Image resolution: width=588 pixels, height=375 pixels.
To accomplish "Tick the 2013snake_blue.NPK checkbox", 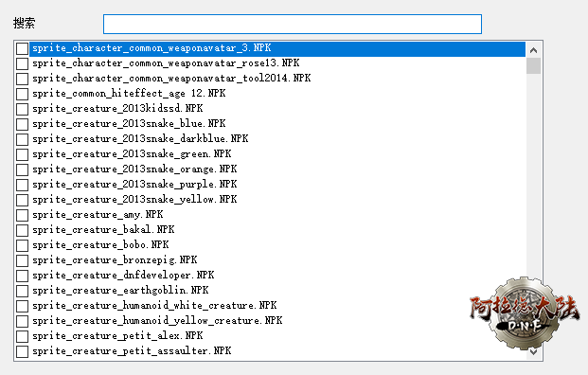I will pyautogui.click(x=22, y=124).
